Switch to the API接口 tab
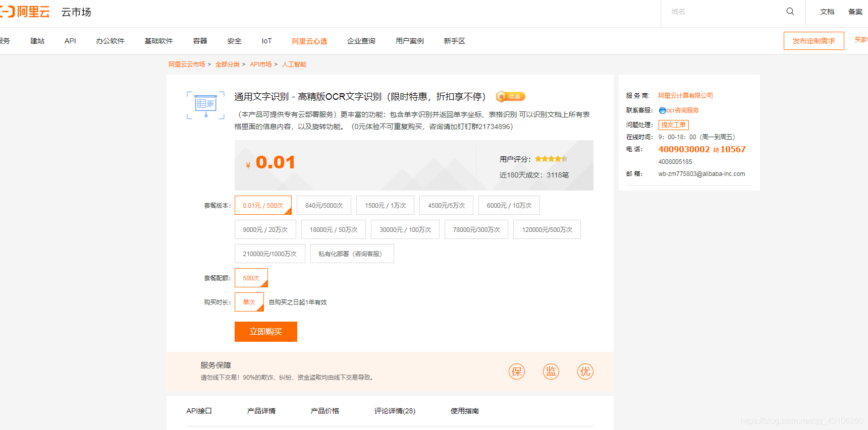 pyautogui.click(x=199, y=411)
